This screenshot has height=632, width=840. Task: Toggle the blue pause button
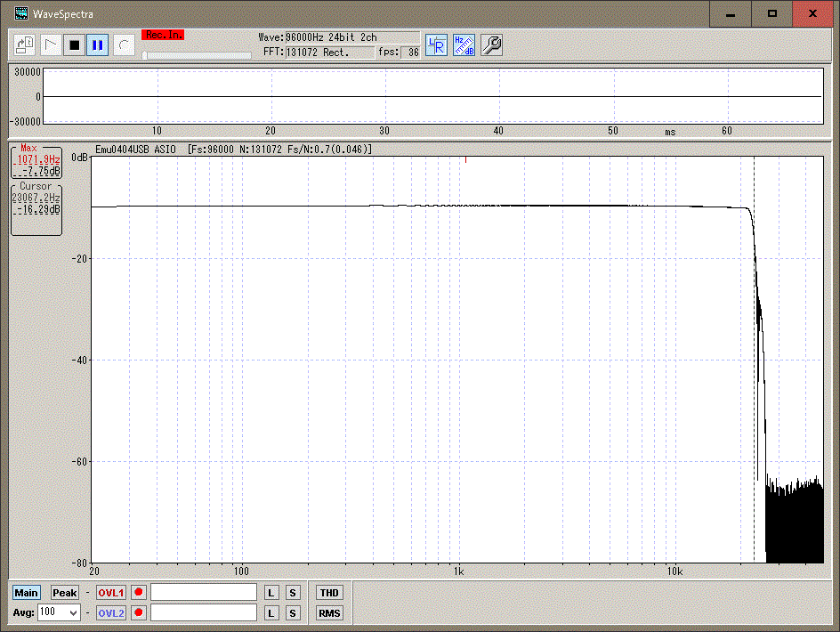(x=98, y=45)
